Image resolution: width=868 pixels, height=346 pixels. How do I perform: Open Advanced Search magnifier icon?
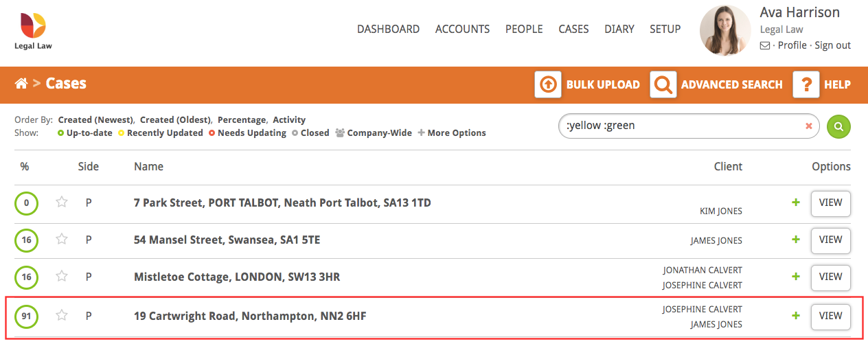[x=663, y=84]
